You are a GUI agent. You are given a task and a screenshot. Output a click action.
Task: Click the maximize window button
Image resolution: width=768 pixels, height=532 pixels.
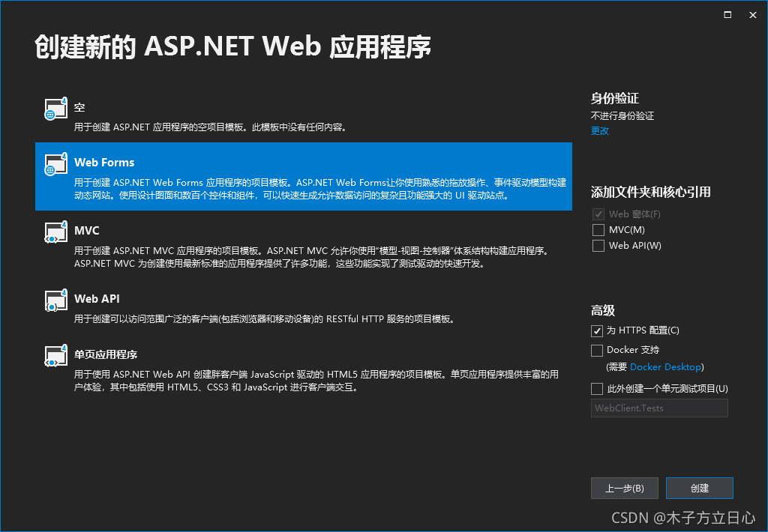(727, 14)
